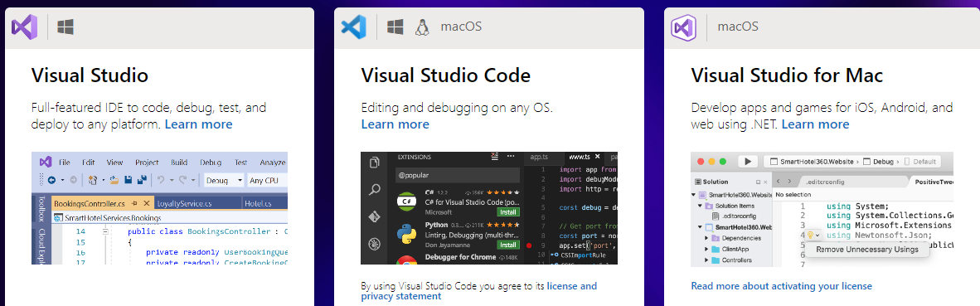Viewport: 980px width, 306px height.
Task: Click Python extension Install button in screenshot
Action: (x=508, y=245)
